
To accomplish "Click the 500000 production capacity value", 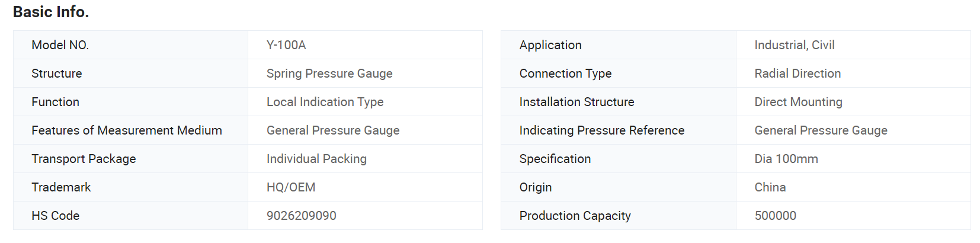I will pyautogui.click(x=775, y=216).
